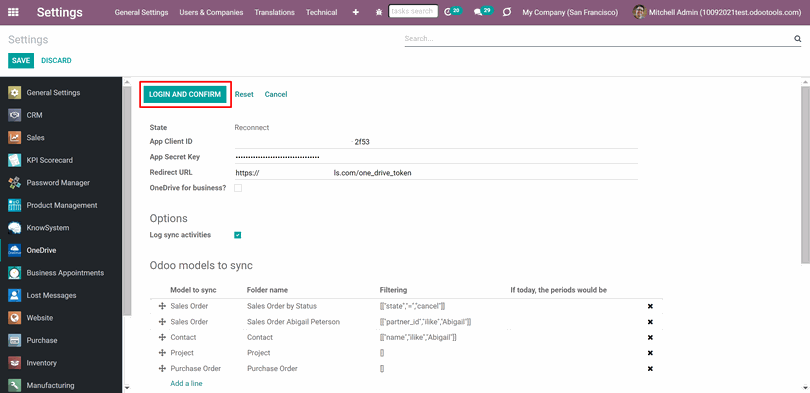Click the Reconnect state value
Image resolution: width=810 pixels, height=393 pixels.
tap(252, 128)
